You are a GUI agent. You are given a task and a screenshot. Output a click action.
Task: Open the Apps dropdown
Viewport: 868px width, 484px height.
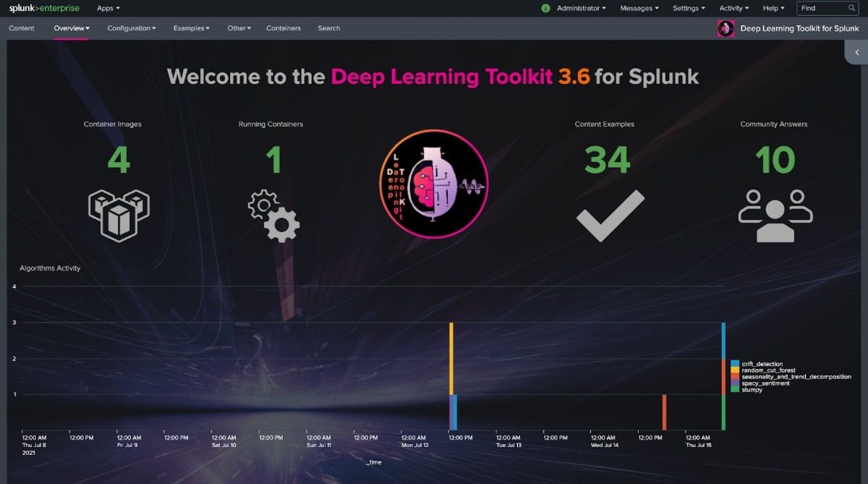[x=109, y=8]
